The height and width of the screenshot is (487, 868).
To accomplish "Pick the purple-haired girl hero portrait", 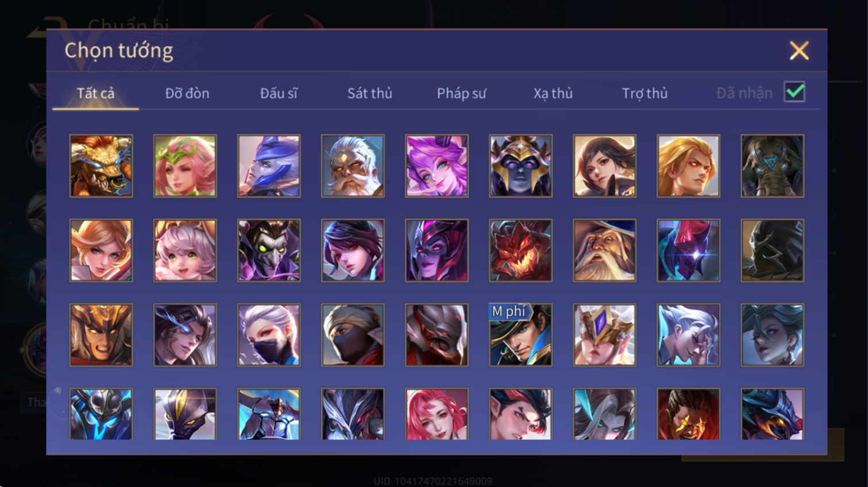I will pos(437,166).
